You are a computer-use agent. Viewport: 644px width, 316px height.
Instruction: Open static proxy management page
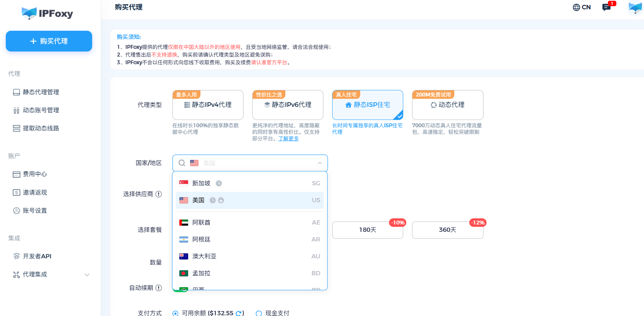[x=41, y=92]
